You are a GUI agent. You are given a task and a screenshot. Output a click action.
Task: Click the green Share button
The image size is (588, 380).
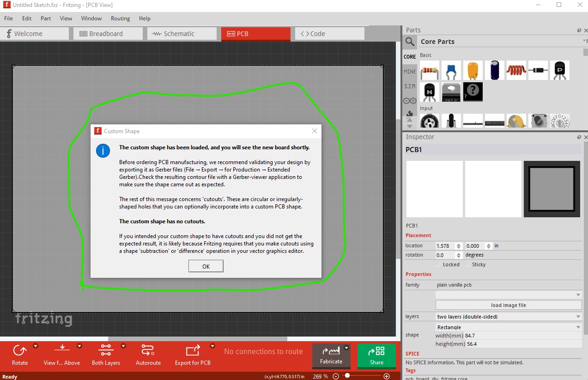tap(376, 356)
